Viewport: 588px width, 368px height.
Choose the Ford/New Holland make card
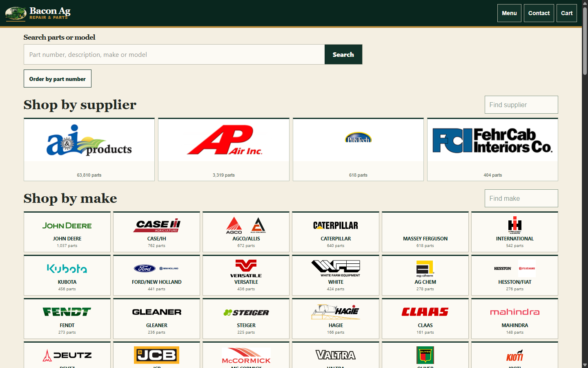pos(157,275)
